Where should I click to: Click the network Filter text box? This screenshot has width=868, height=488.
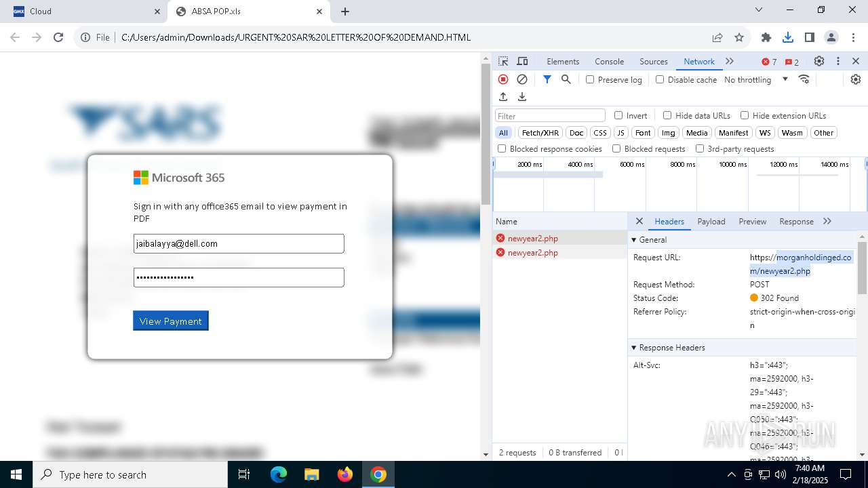(x=550, y=116)
